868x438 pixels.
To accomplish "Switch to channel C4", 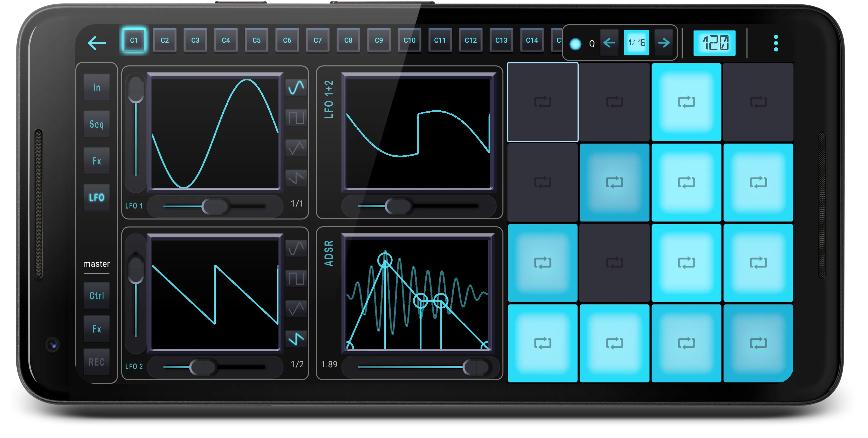I will pyautogui.click(x=226, y=40).
